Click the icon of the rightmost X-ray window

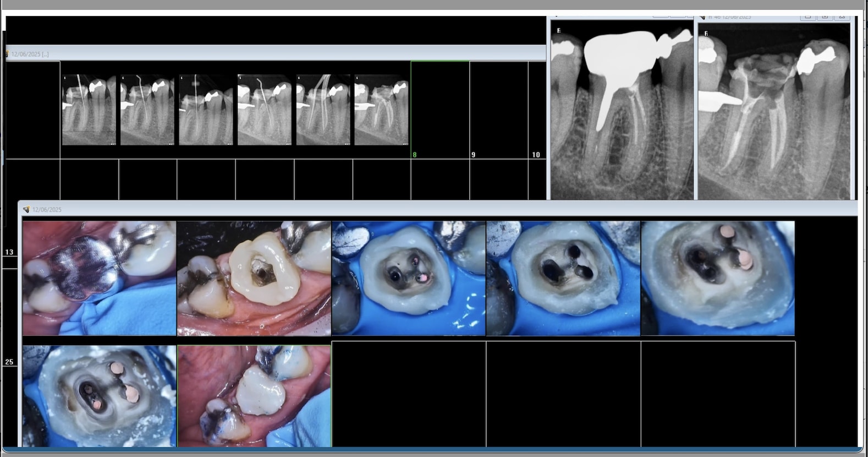pyautogui.click(x=702, y=17)
